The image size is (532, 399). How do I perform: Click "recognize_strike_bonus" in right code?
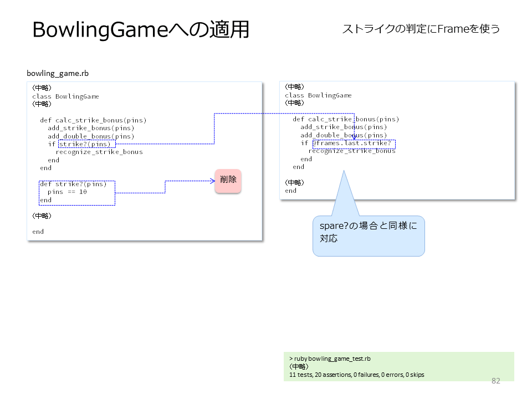click(352, 151)
